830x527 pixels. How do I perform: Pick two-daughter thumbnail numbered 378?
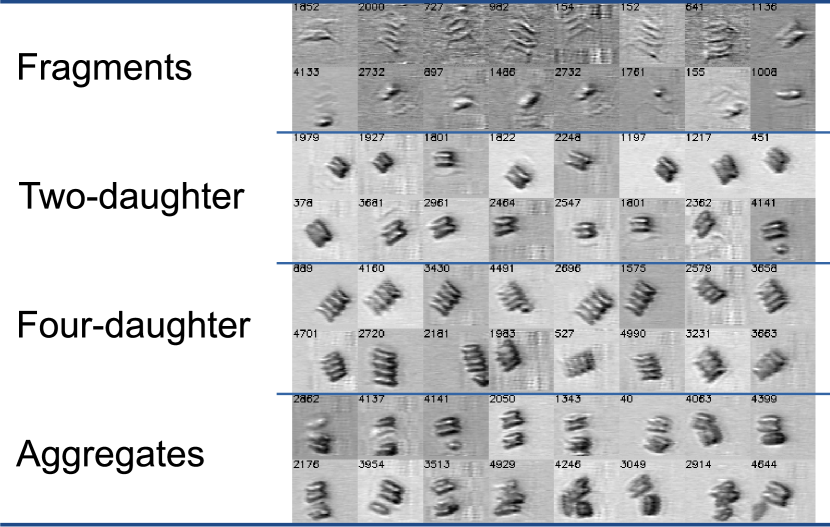coord(325,230)
